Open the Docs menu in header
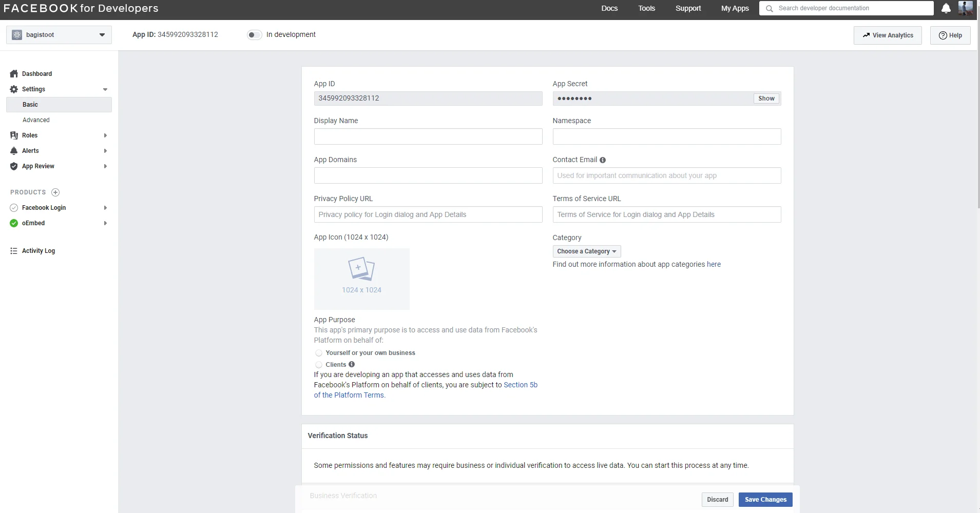980x513 pixels. (x=609, y=8)
